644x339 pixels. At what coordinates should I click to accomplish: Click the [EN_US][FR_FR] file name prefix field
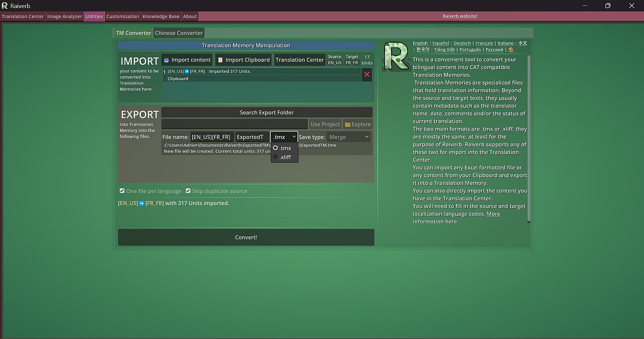tap(212, 137)
